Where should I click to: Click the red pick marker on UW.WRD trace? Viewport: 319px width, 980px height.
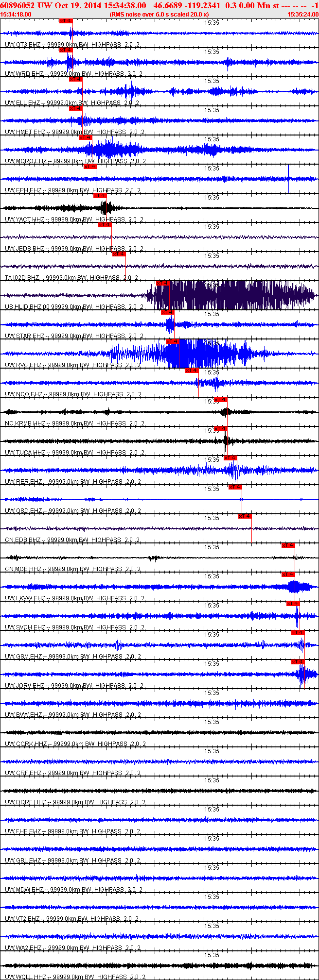[x=66, y=50]
